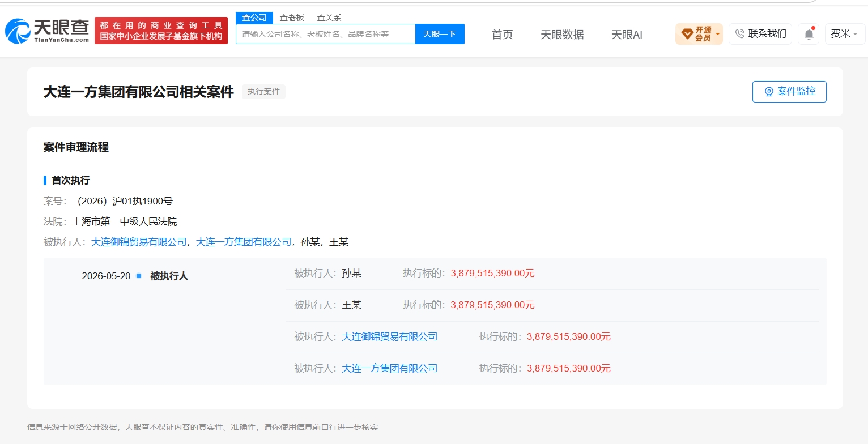Click the 案件监控 monitor icon
This screenshot has height=444, width=868.
[x=769, y=92]
